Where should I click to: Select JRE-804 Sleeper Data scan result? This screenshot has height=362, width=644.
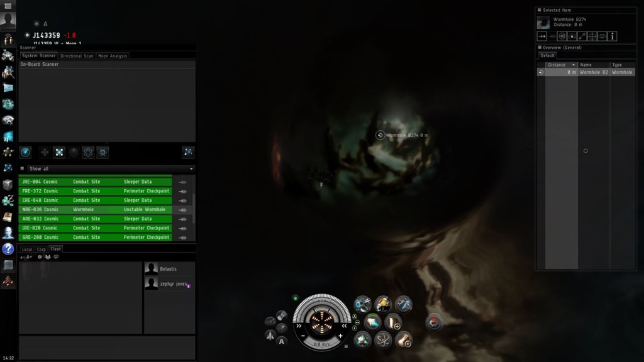click(96, 182)
